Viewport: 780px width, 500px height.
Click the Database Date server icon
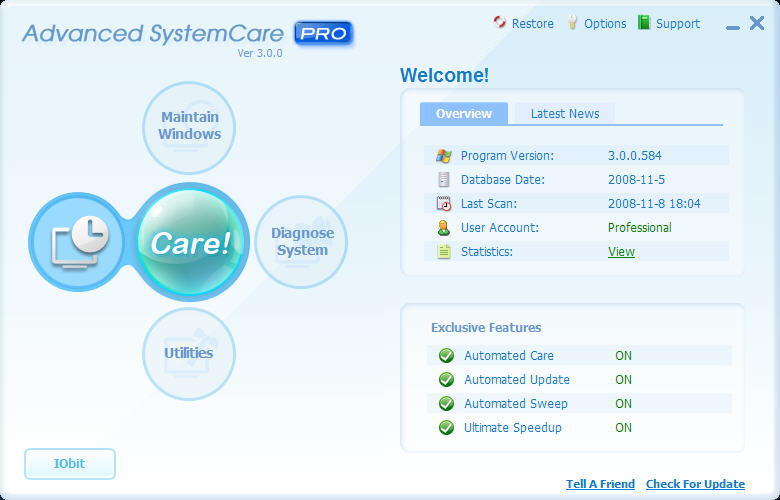pyautogui.click(x=443, y=180)
